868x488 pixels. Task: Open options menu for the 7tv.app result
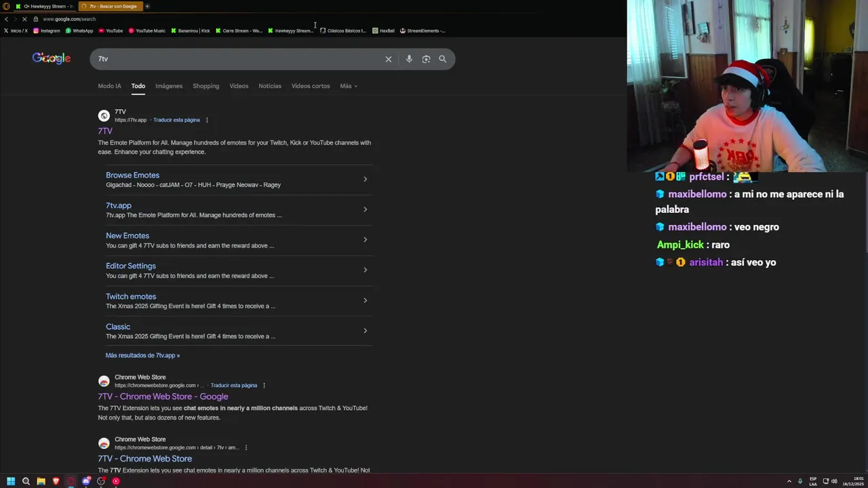(207, 120)
